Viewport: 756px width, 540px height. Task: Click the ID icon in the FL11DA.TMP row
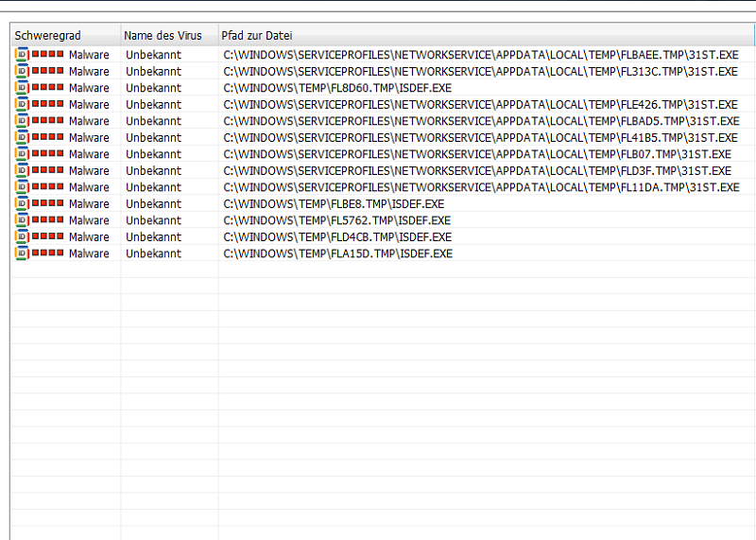click(22, 186)
